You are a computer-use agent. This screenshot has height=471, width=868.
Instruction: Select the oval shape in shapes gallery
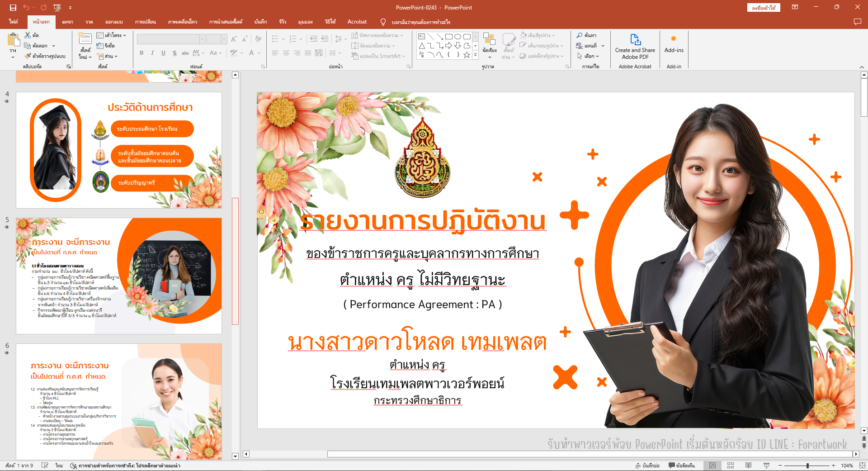[x=458, y=37]
